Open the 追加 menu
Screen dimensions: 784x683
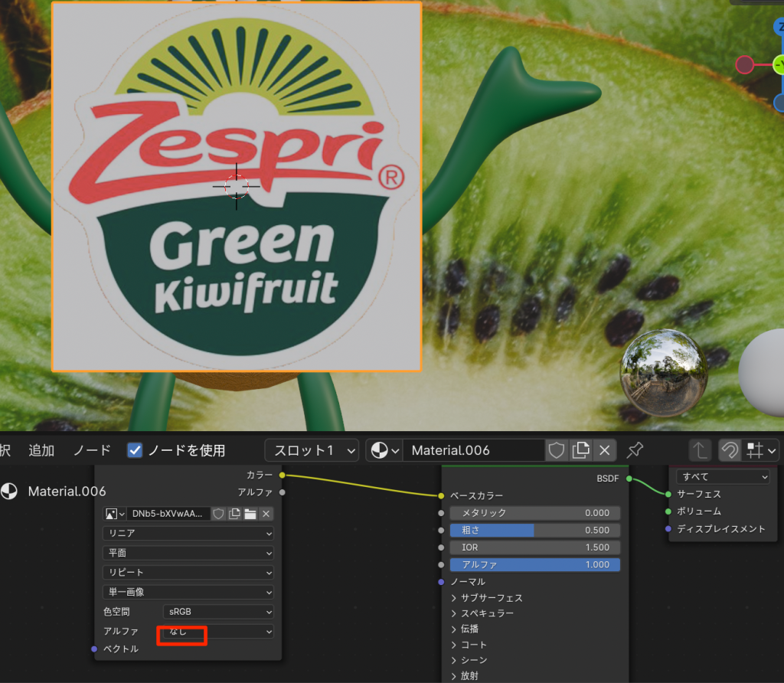click(x=41, y=450)
